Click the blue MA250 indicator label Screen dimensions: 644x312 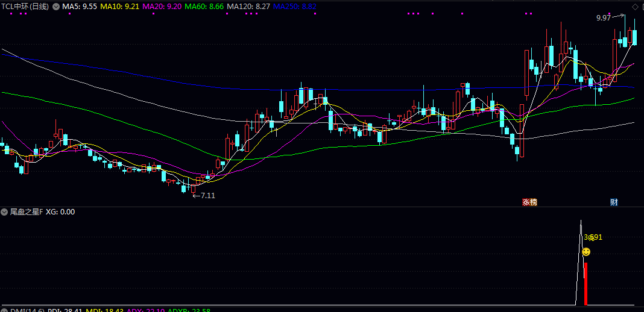294,7
